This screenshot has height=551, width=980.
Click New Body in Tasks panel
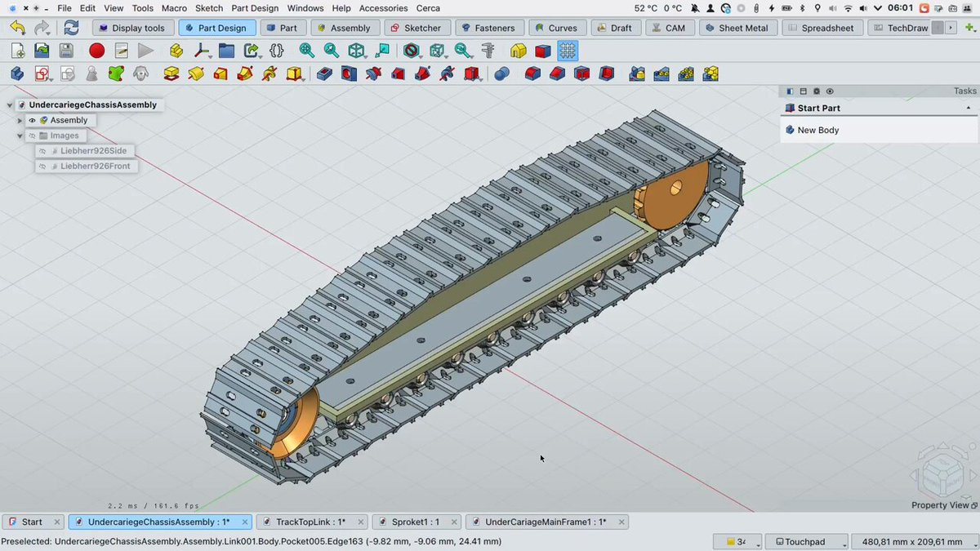(x=817, y=130)
